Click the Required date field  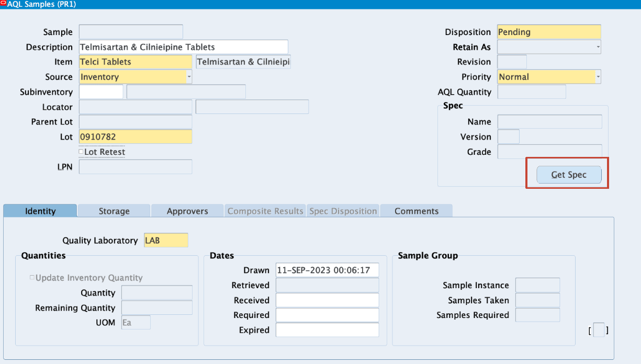[x=327, y=315]
